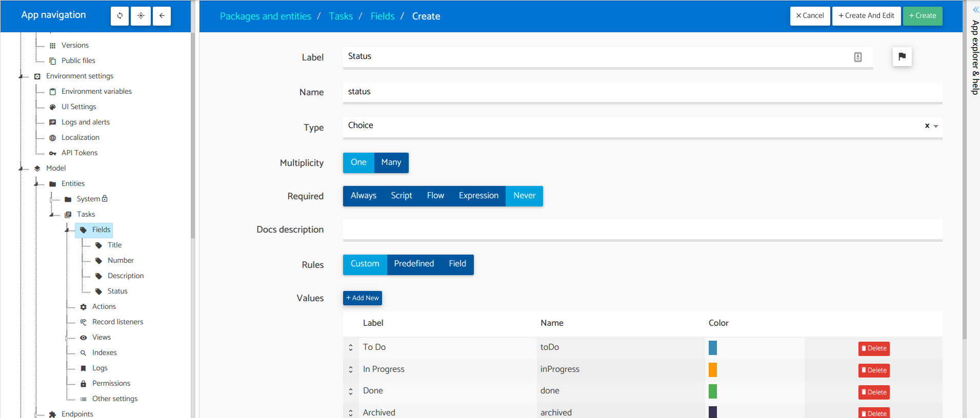Click Add New value button
This screenshot has width=980, height=418.
pos(363,298)
